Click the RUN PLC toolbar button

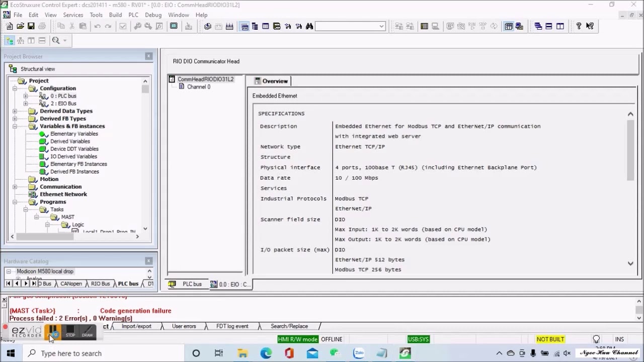(x=472, y=26)
